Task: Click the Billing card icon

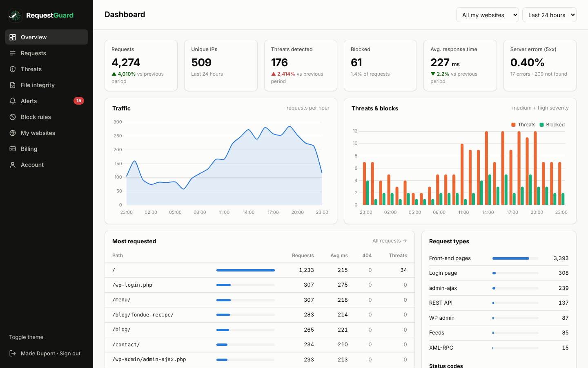Action: click(x=13, y=149)
